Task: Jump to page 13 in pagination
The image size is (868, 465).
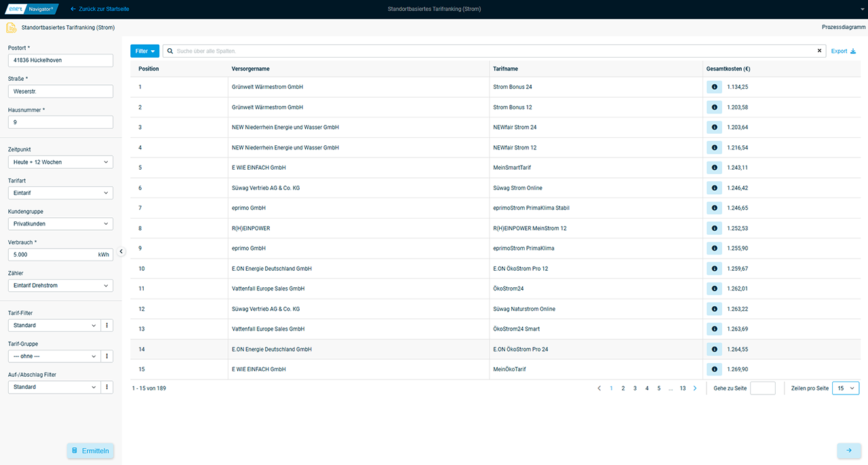Action: 682,388
